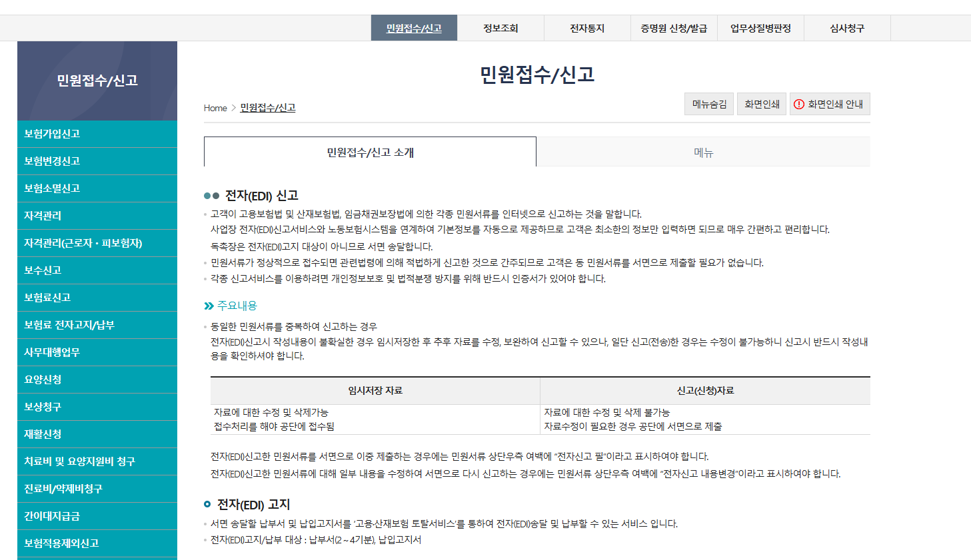971x560 pixels.
Task: Open the 보험료 전자고지/납부 section
Action: pyautogui.click(x=97, y=325)
